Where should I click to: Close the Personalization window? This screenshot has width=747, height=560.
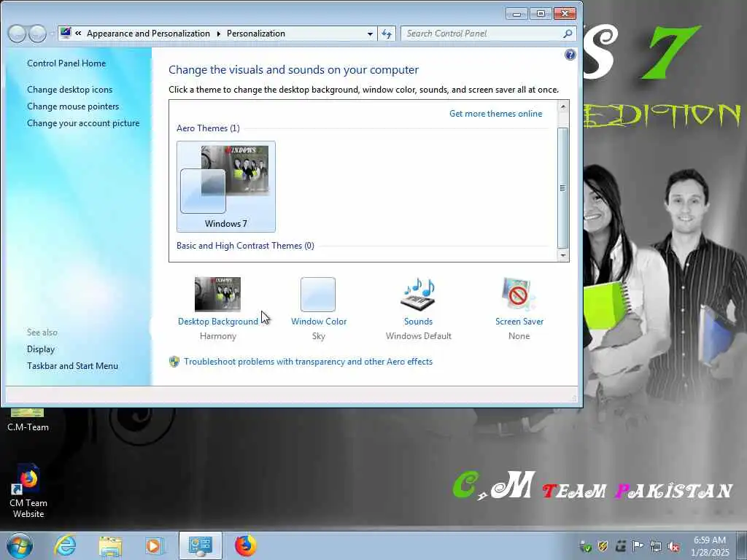pos(565,13)
